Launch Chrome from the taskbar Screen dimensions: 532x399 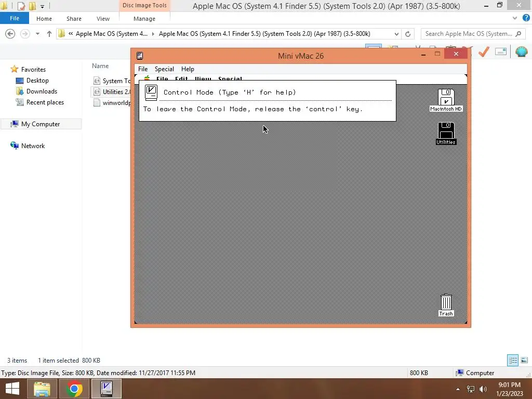(74, 389)
